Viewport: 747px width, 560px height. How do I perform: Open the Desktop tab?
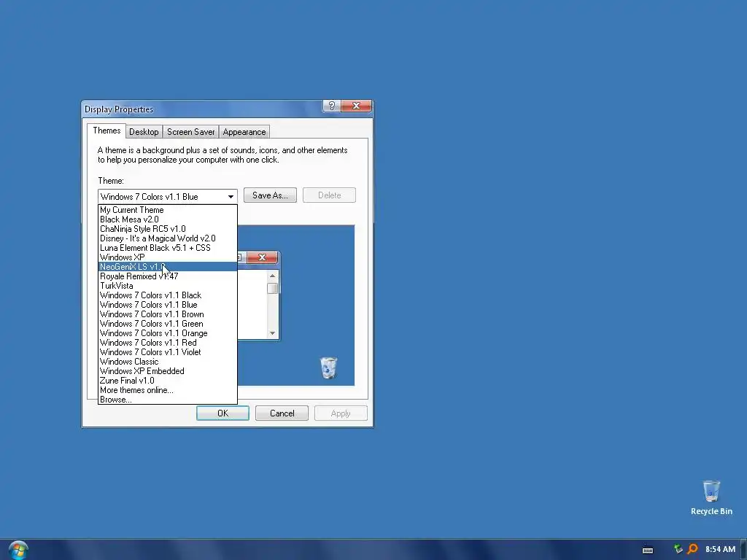144,132
